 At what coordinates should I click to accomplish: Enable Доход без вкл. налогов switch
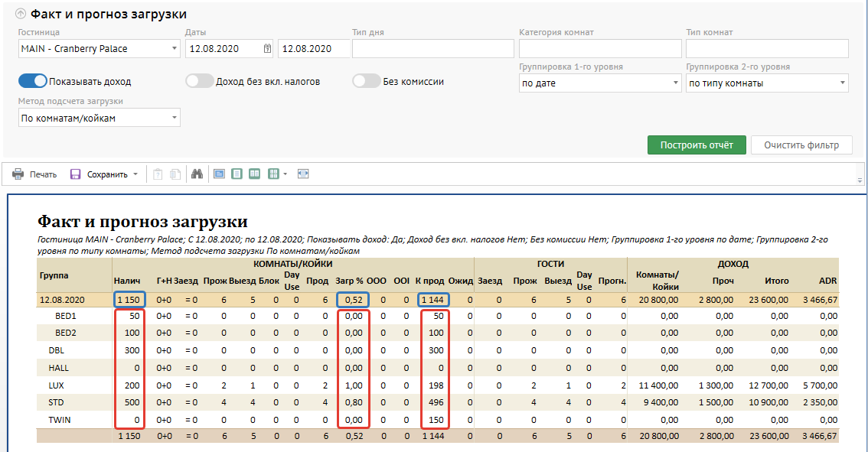point(200,81)
